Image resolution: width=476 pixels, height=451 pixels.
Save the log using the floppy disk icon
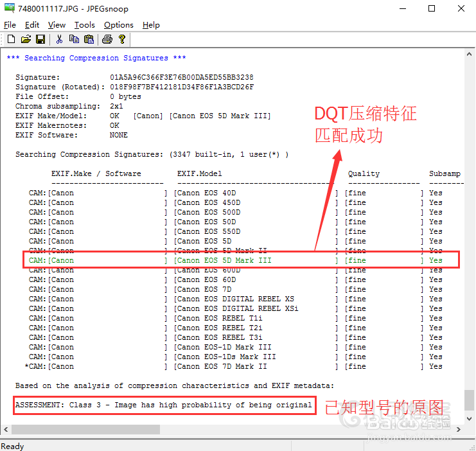[40, 39]
